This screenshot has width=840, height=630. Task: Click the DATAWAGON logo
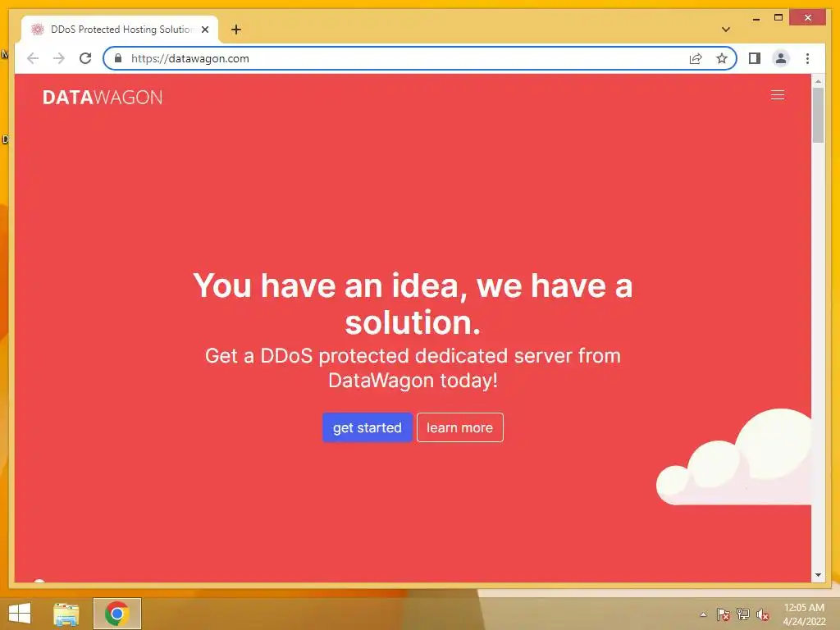(103, 98)
